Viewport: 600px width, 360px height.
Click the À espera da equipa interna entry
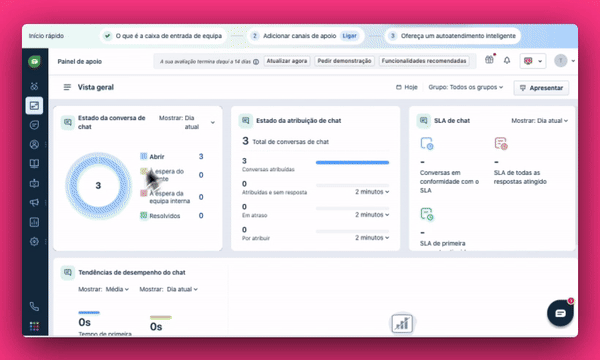165,197
